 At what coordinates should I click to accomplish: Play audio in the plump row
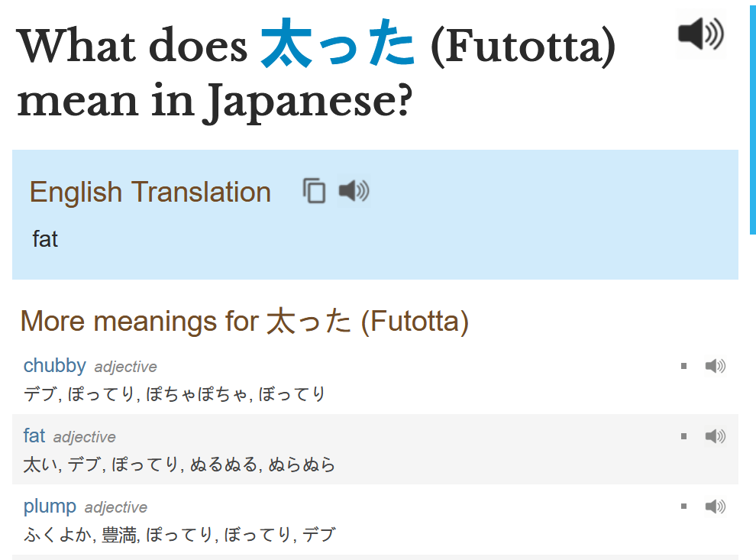click(x=715, y=507)
